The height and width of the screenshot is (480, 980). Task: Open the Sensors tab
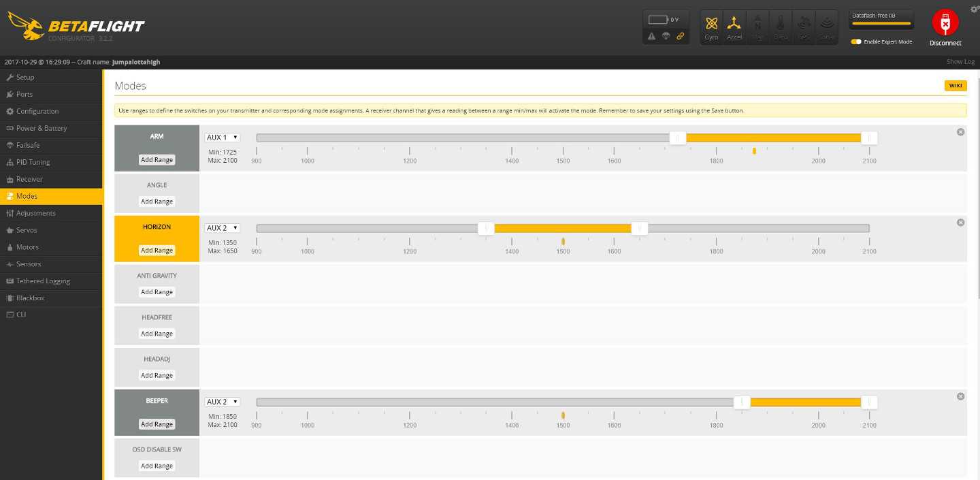(x=52, y=264)
